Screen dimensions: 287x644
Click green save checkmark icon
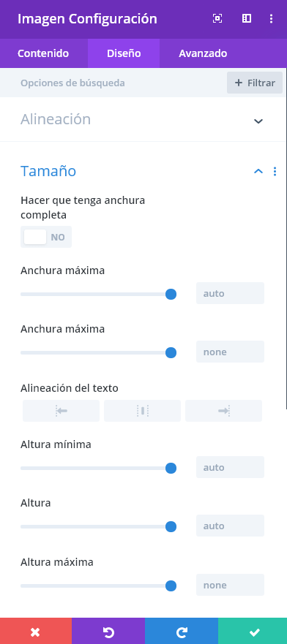(253, 632)
